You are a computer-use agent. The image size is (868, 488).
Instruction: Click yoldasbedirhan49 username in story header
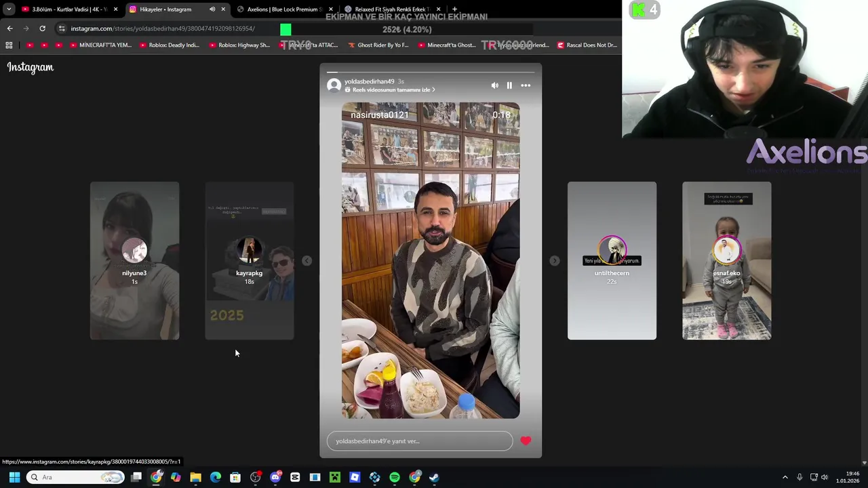click(x=369, y=81)
